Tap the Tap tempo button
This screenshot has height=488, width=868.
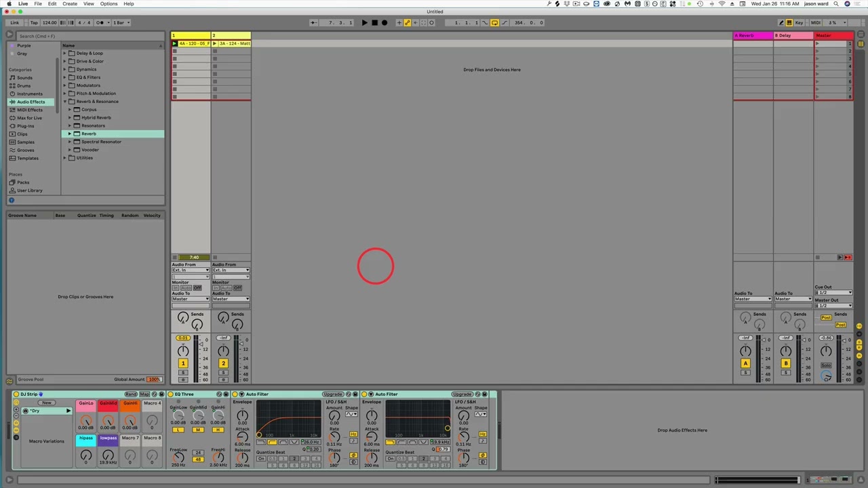[34, 22]
